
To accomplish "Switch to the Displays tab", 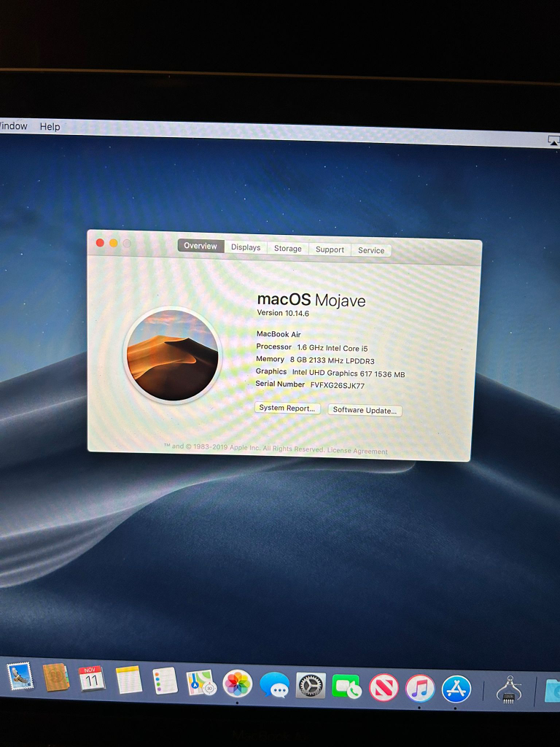I will (x=246, y=247).
